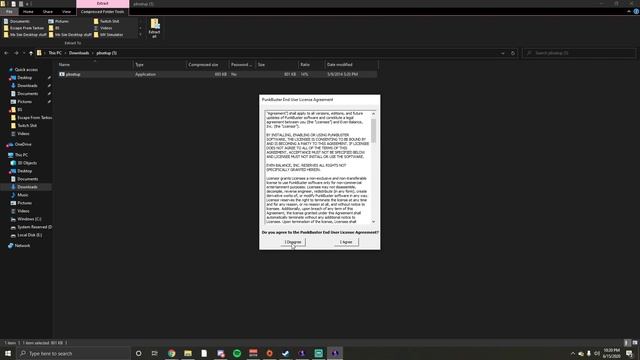The image size is (640, 360).
Task: Click the Forward navigation arrow
Action: (16, 53)
